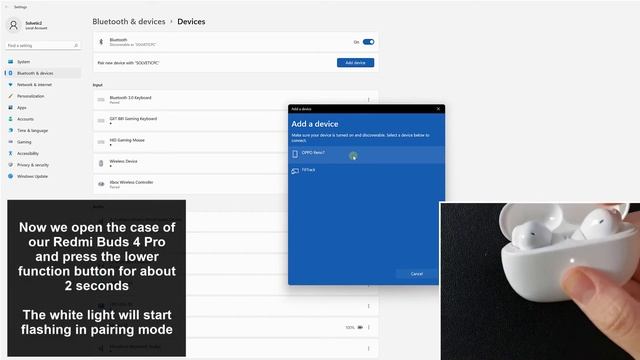Click Cancel in Add a device dialog
Screen dimensions: 640x360
pos(417,274)
